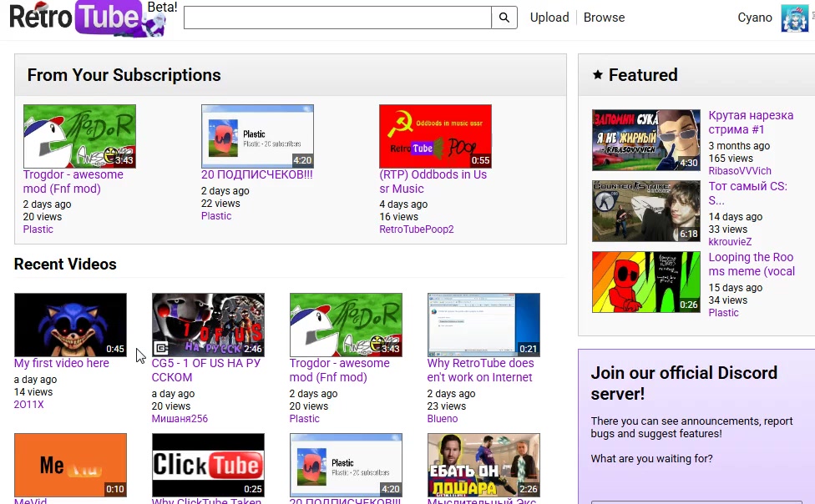
Task: Open featured Counter-Strike video thumbnail
Action: [646, 211]
